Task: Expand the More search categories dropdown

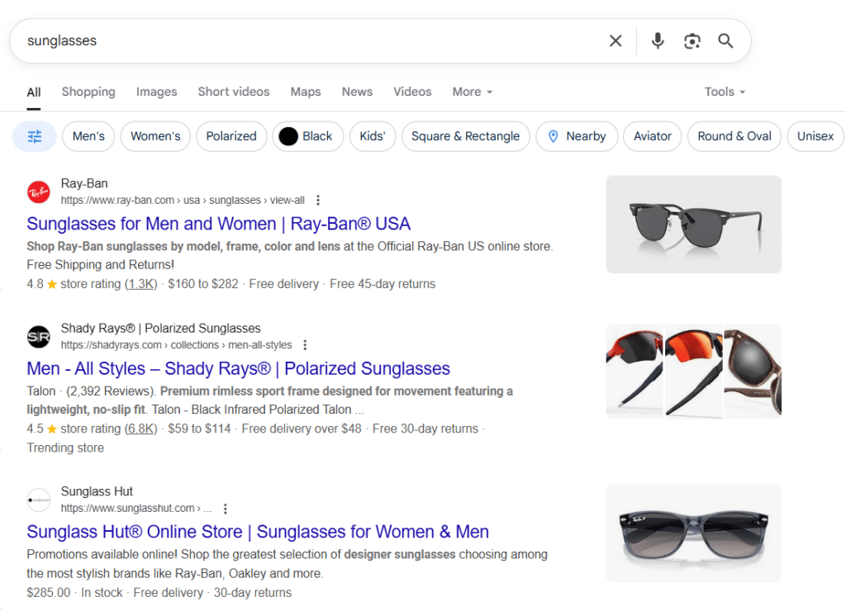Action: click(x=472, y=92)
